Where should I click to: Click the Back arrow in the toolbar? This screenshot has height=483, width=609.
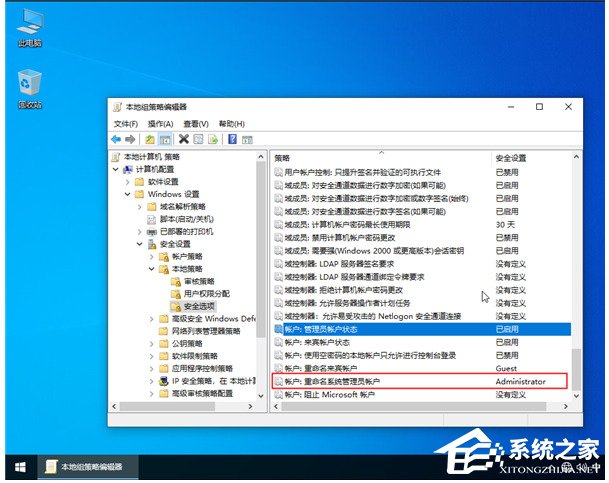pos(117,139)
